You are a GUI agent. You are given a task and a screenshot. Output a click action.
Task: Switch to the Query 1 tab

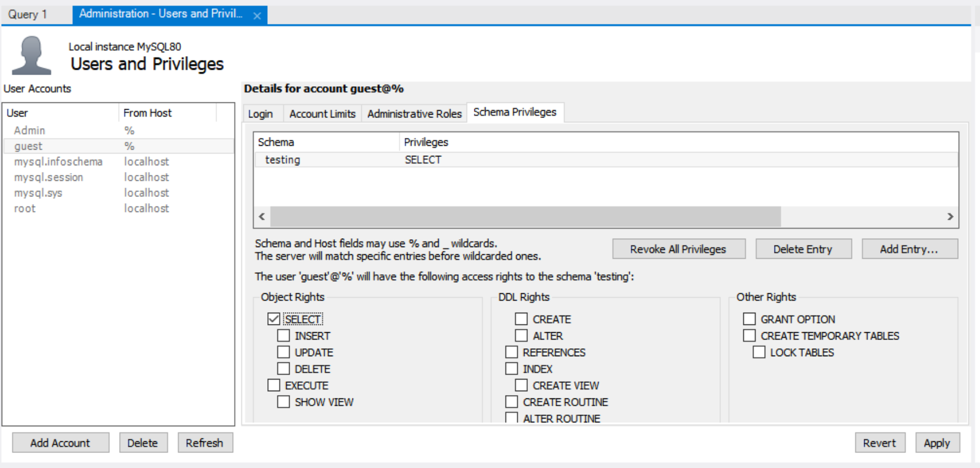(27, 14)
